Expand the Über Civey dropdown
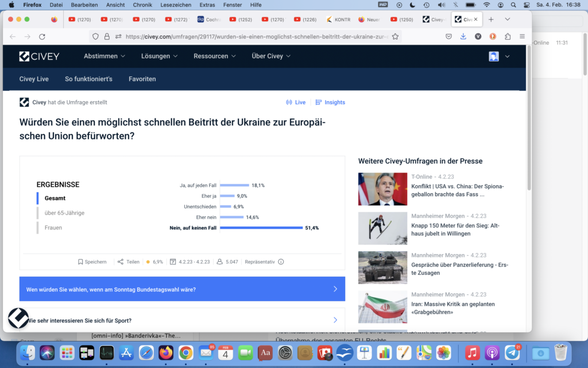 [x=271, y=56]
